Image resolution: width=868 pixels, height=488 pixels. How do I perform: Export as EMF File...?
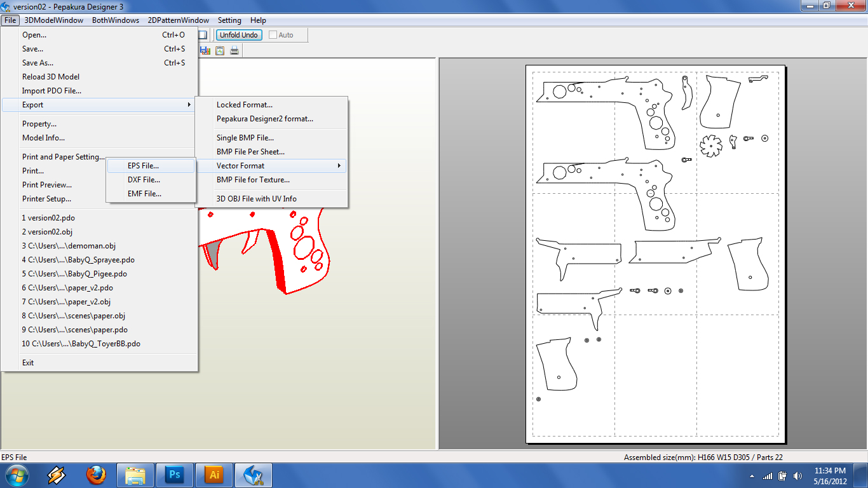pyautogui.click(x=151, y=194)
